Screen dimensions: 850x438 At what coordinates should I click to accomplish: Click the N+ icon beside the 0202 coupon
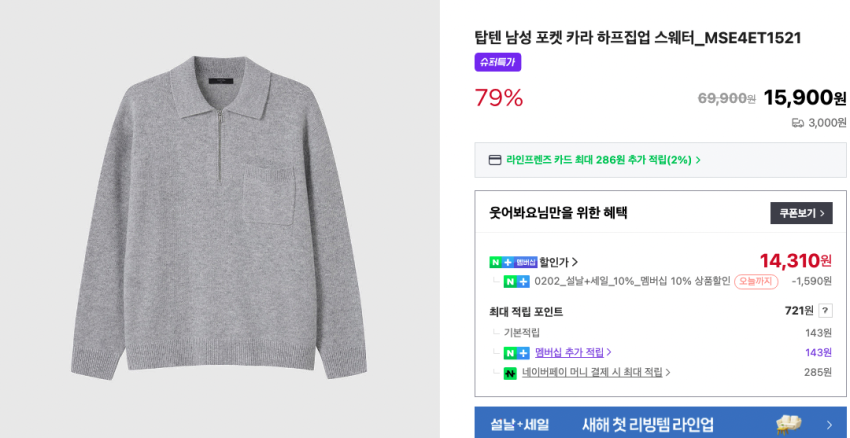tap(516, 282)
